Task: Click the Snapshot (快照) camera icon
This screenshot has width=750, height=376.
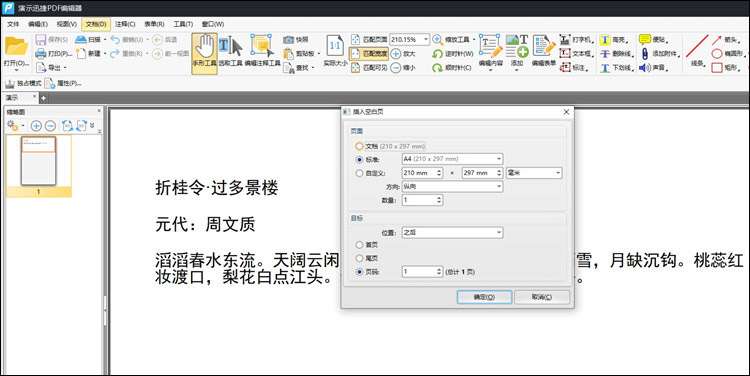Action: [x=288, y=40]
